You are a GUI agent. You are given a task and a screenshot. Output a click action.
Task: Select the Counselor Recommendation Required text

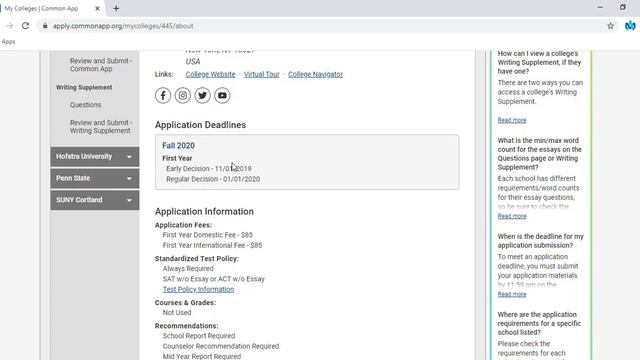pos(221,346)
